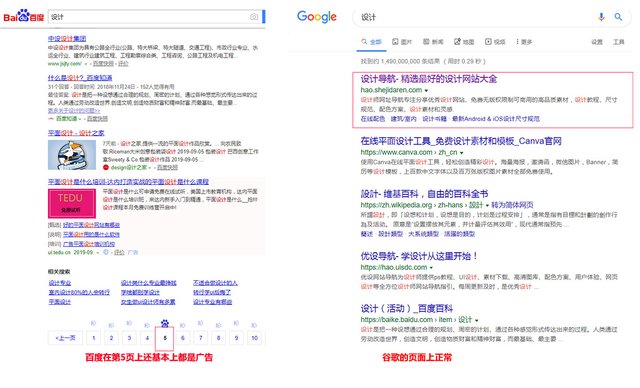
Task: Expand dropdown next to hao.shejidaren.com
Action: 427,90
